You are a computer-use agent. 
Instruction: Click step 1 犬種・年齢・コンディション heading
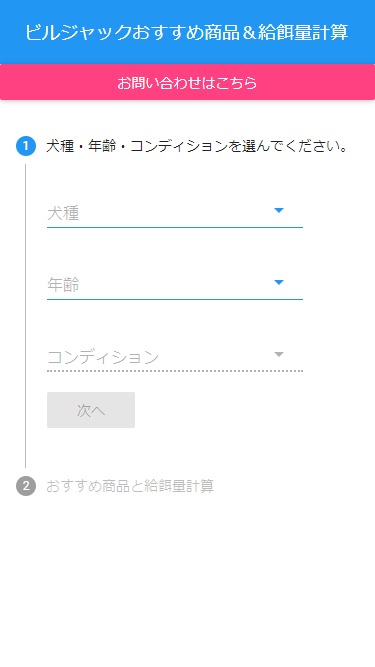tap(198, 147)
